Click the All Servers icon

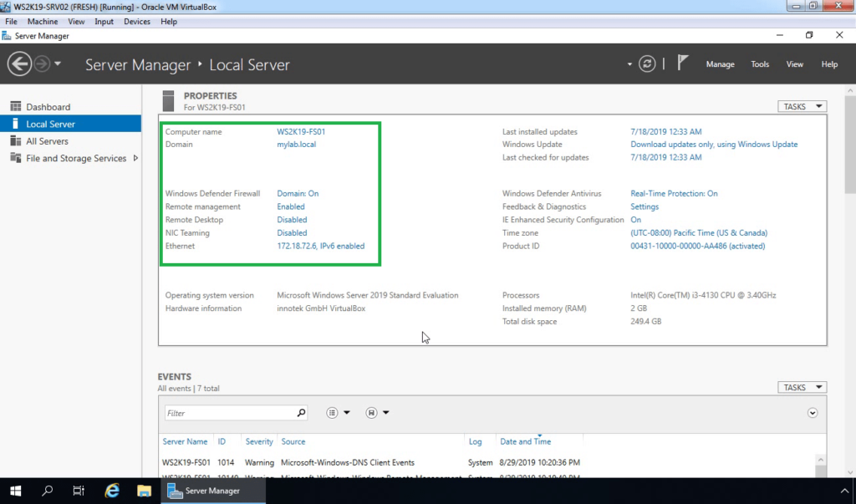click(16, 141)
